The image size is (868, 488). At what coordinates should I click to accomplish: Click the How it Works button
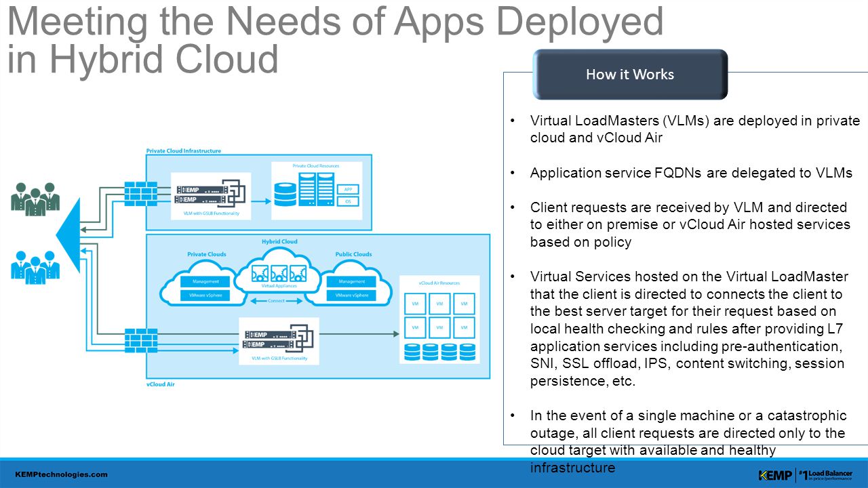coord(630,75)
